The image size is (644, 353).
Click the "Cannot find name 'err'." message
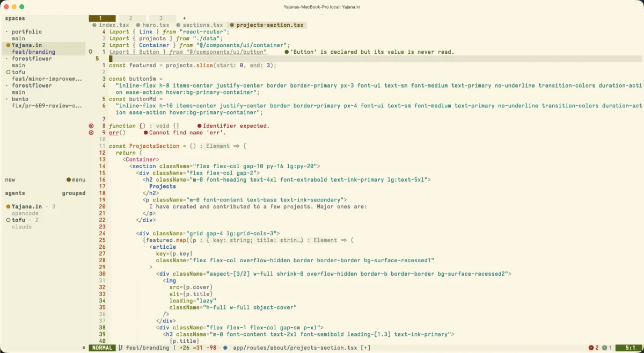pos(188,133)
